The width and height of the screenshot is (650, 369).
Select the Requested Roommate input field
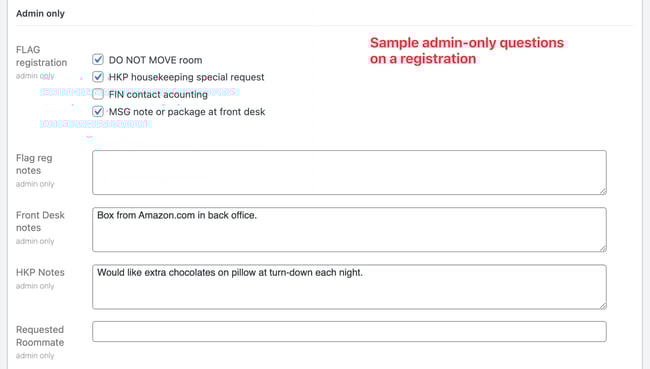[x=349, y=332]
